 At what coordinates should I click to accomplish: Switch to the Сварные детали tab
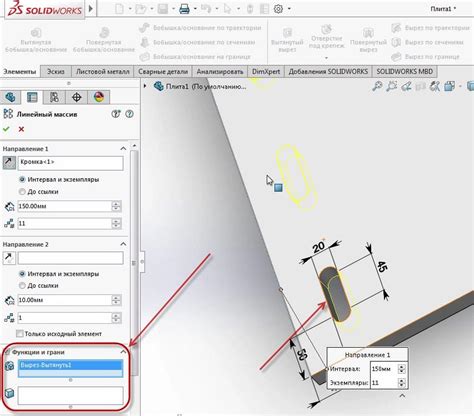tap(163, 72)
